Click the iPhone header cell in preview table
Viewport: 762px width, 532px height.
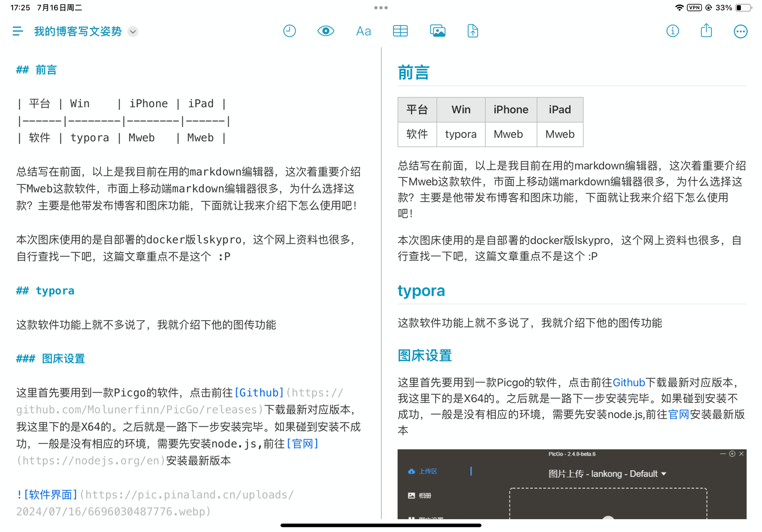511,109
